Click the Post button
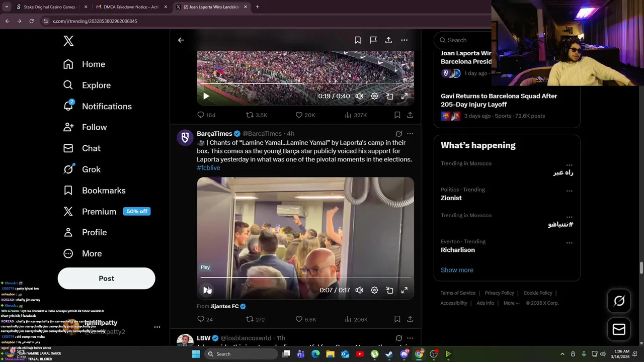 tap(106, 278)
